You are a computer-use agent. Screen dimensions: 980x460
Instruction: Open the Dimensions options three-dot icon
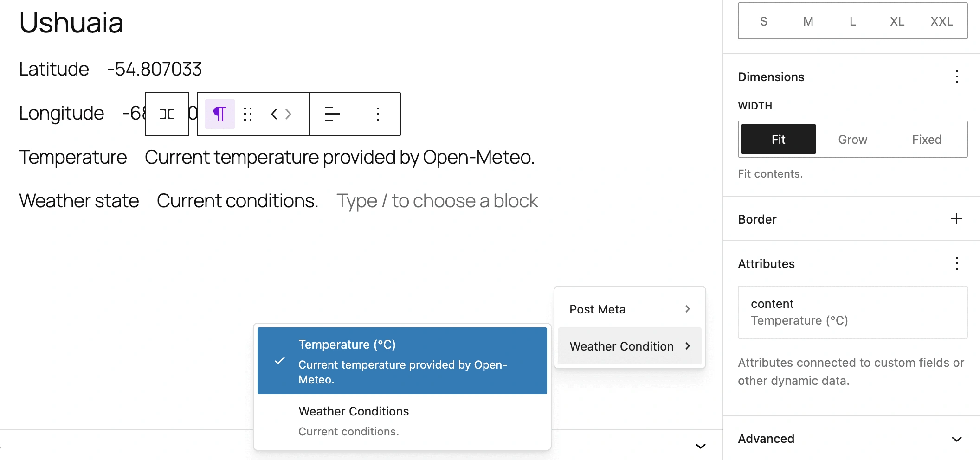pos(956,77)
